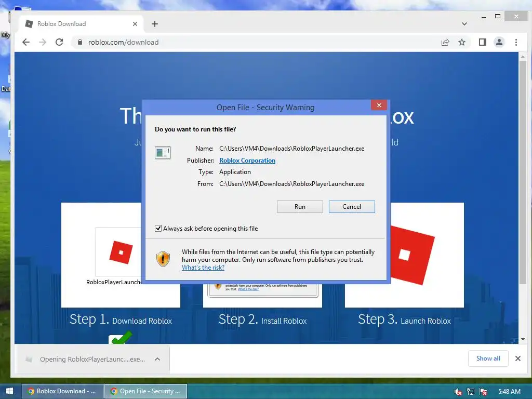This screenshot has height=399, width=532.
Task: Close the Roblox Download tab
Action: (135, 24)
